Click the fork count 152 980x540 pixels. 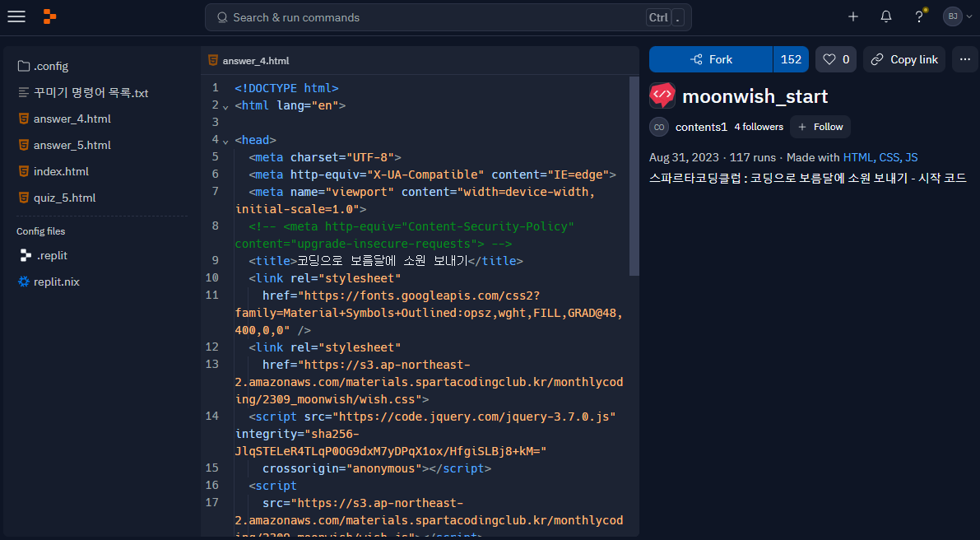coord(791,59)
